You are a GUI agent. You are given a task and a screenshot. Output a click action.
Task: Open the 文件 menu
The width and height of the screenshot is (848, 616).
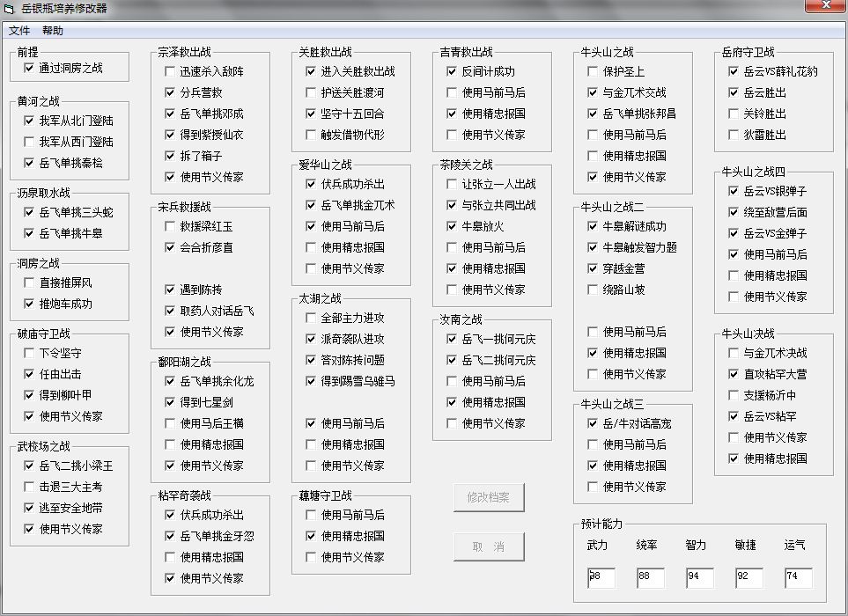coord(19,31)
